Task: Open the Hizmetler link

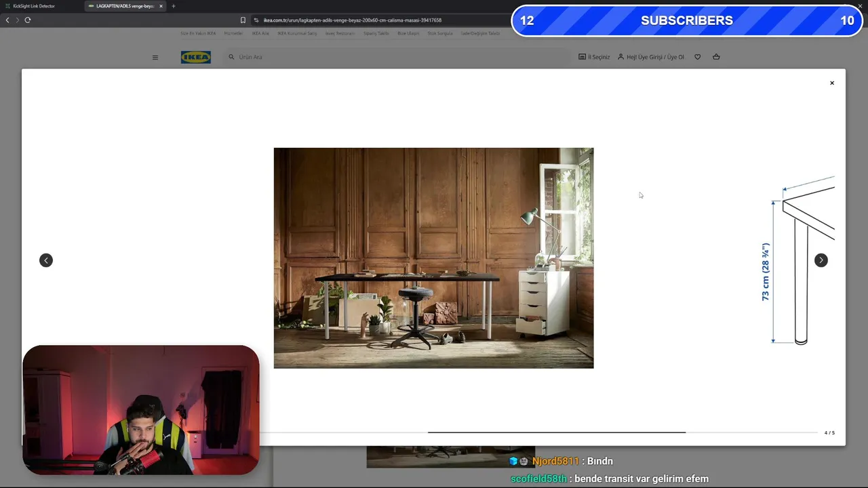Action: (233, 33)
